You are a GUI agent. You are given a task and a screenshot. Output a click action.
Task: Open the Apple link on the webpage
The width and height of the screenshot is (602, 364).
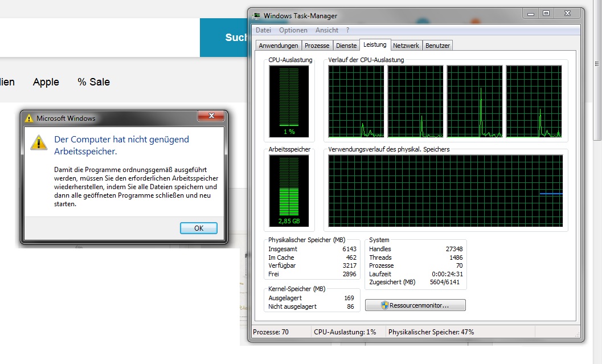tap(46, 82)
